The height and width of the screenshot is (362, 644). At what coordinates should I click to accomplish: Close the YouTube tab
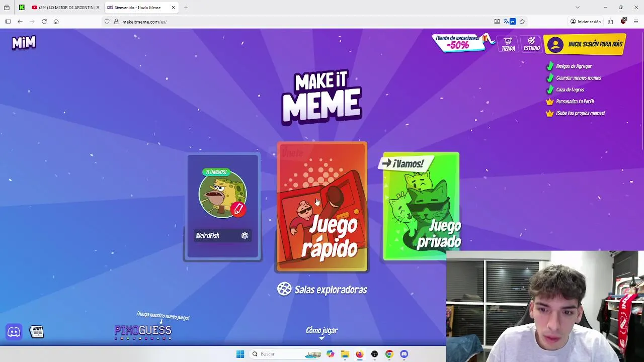tap(98, 8)
